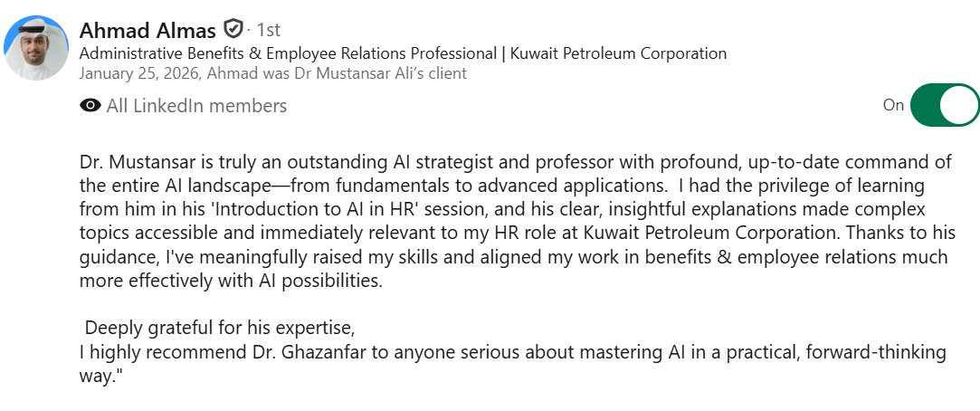Click the "more effectively with AI possibilities" line

231,281
